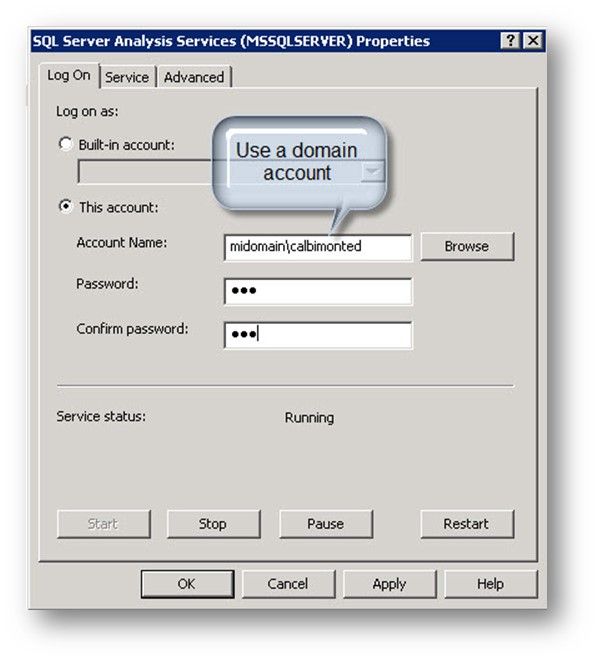This screenshot has width=599, height=662.
Task: Click the Account Name input field
Action: click(318, 247)
